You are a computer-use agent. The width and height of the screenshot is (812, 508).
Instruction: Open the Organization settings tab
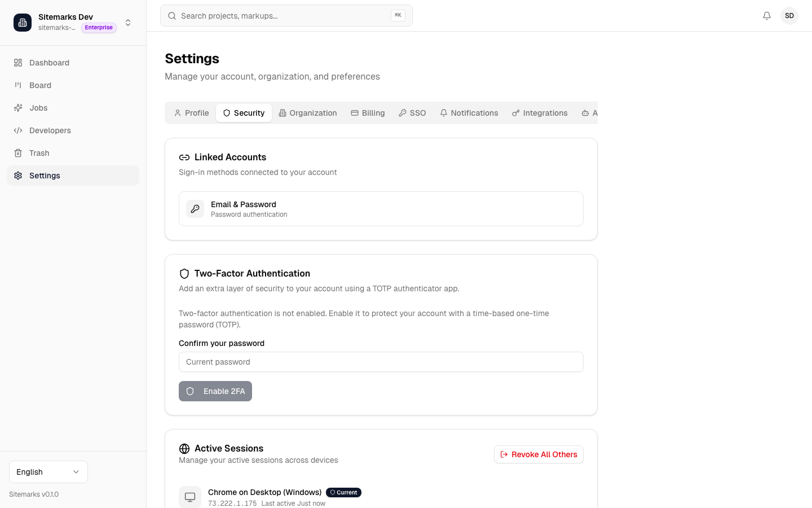(308, 113)
